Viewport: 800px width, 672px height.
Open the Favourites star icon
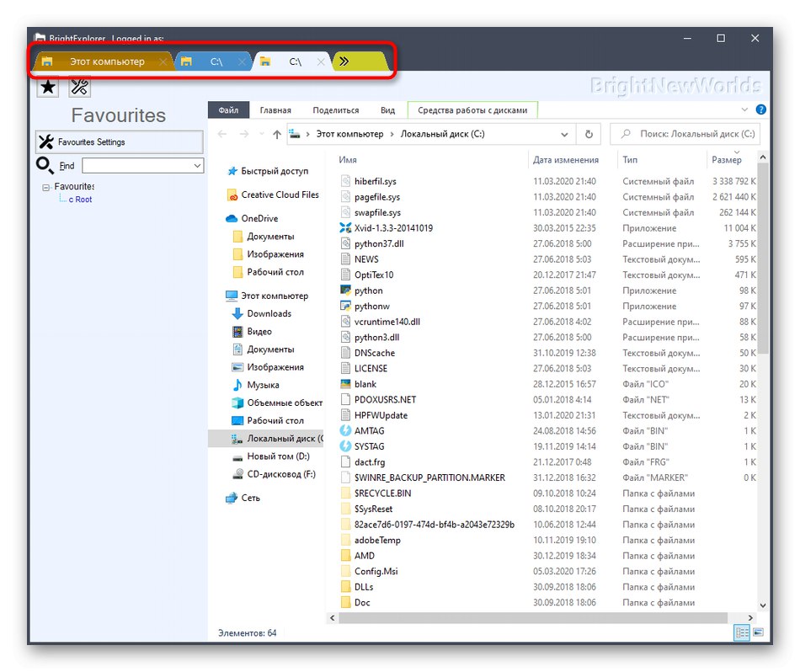pyautogui.click(x=48, y=88)
